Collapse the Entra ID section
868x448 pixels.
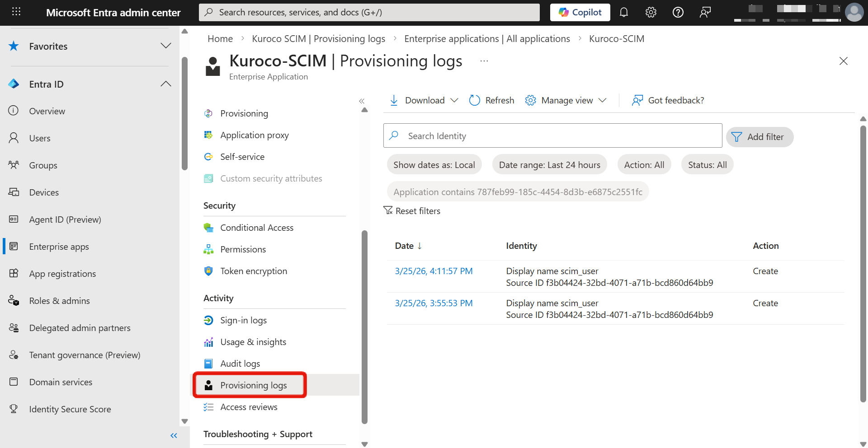point(165,84)
